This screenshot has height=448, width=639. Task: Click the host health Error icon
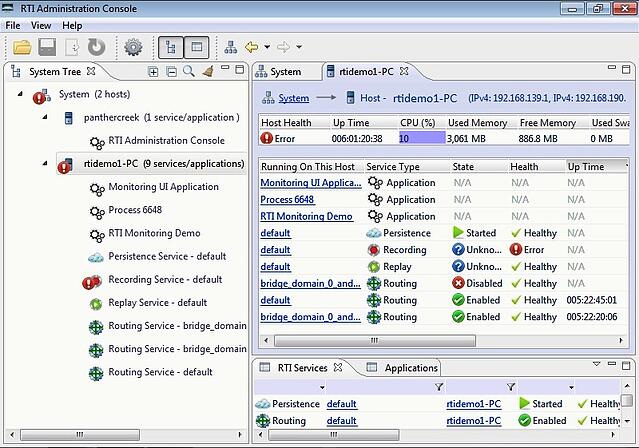(266, 138)
